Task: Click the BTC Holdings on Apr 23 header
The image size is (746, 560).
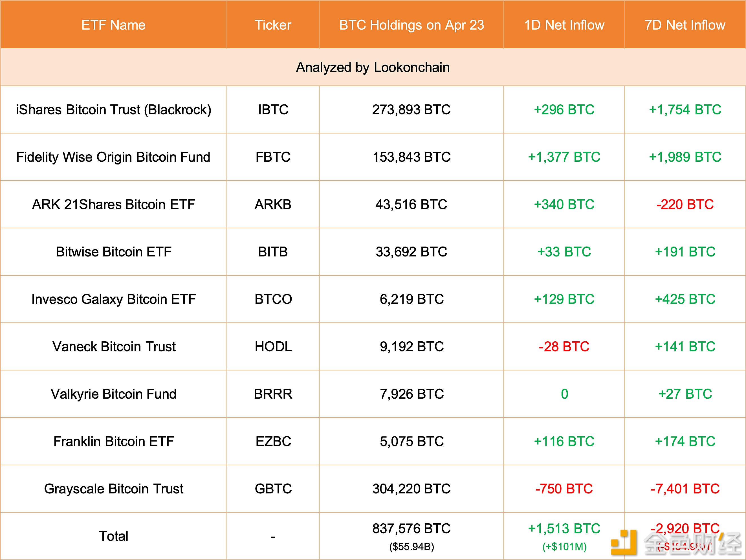Action: pos(411,25)
